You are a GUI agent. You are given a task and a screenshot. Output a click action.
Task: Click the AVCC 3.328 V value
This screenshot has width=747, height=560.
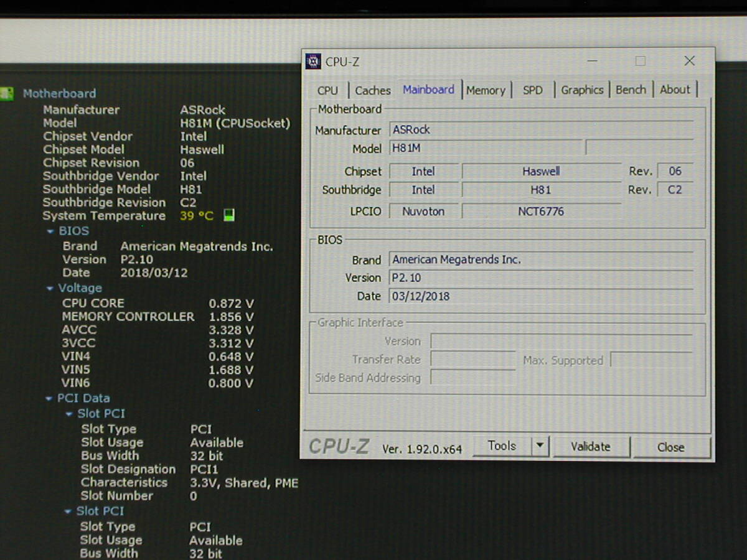231,330
